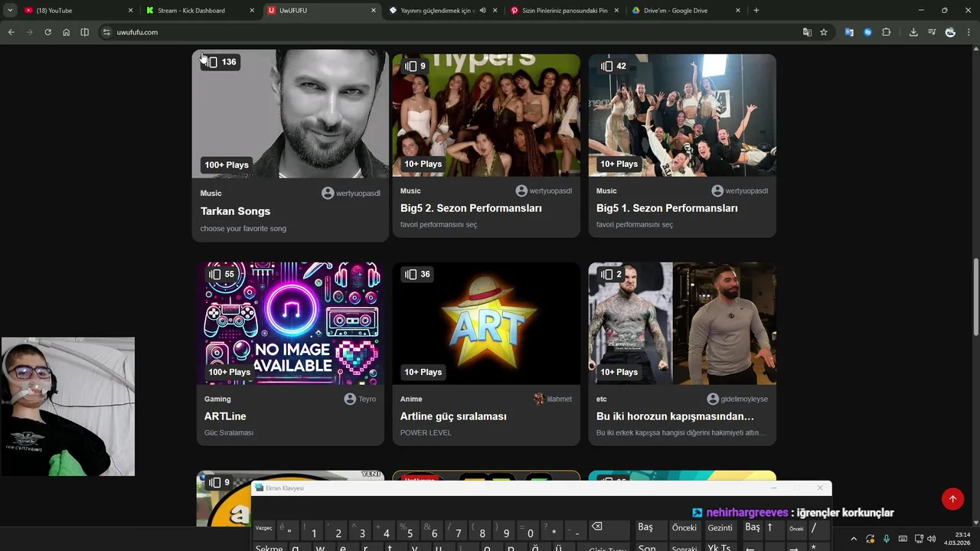Open the media controls icon
Image resolution: width=980 pixels, height=551 pixels.
[932, 32]
